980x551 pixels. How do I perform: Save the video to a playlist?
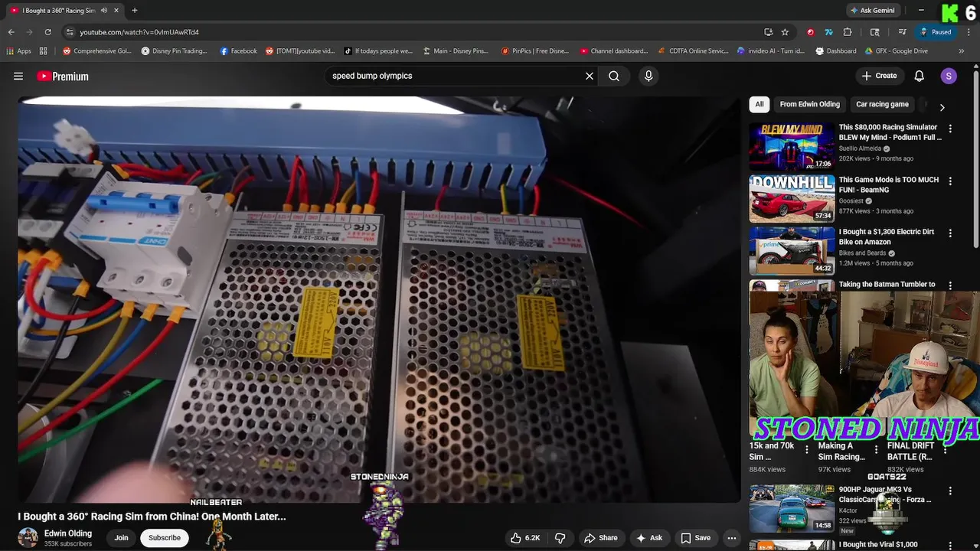click(x=696, y=538)
